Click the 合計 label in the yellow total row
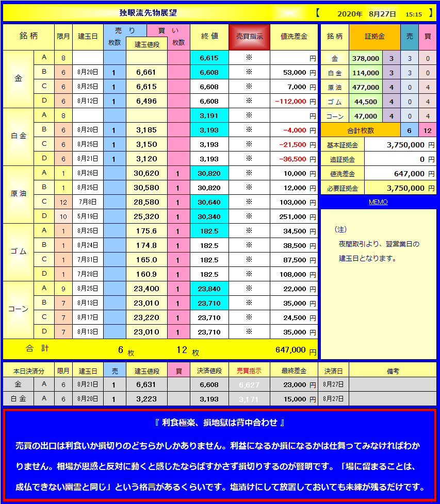Viewport: 440px width, 504px height. pyautogui.click(x=37, y=348)
